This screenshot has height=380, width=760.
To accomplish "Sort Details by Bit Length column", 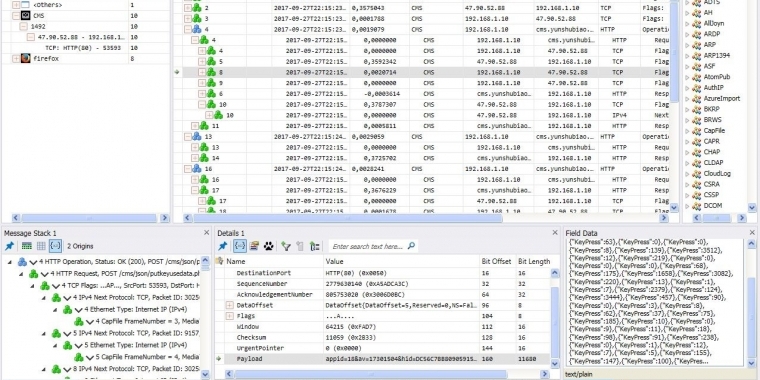I will [x=534, y=261].
